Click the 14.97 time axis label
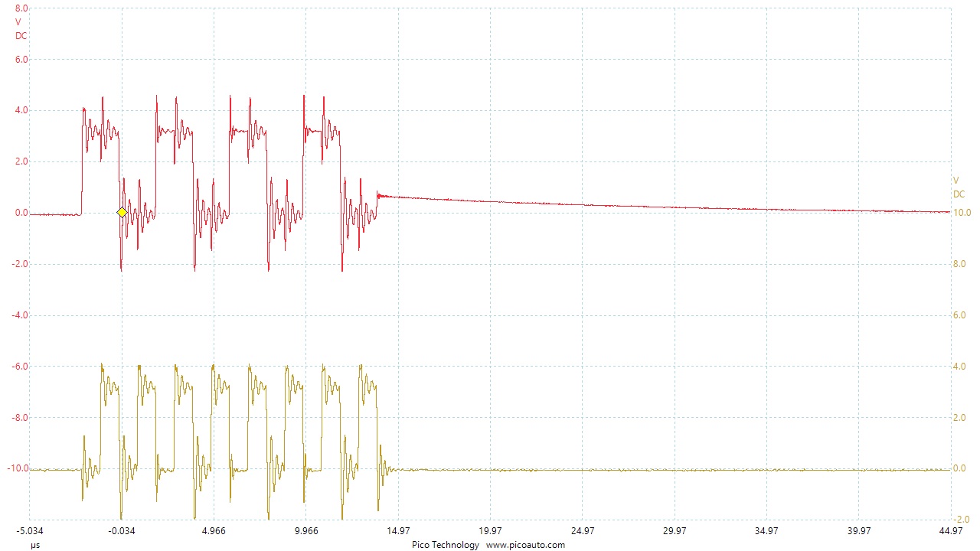Viewport: 980px width, 551px height. point(398,531)
